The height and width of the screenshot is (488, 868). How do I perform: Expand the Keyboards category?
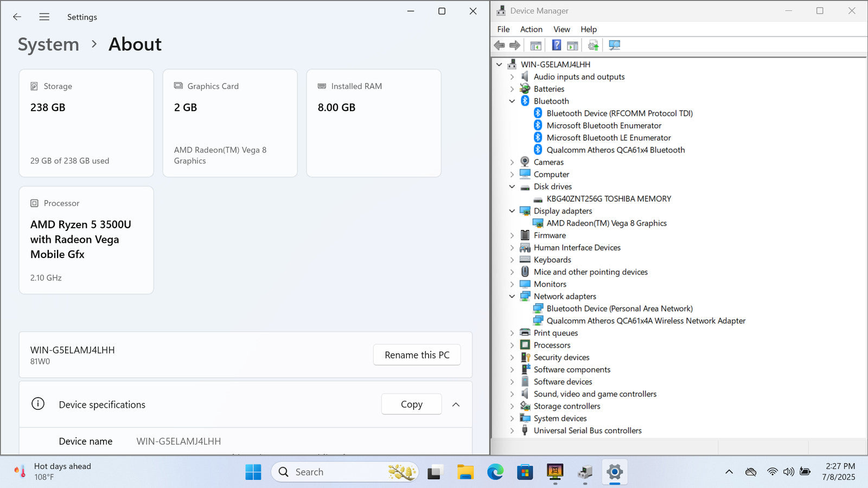tap(512, 260)
